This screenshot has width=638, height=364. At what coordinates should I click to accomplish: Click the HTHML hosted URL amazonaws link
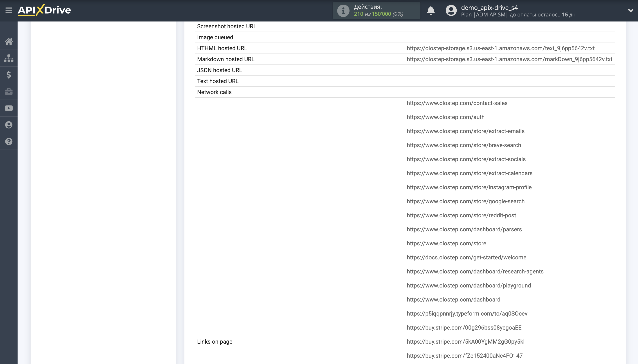[x=500, y=48]
